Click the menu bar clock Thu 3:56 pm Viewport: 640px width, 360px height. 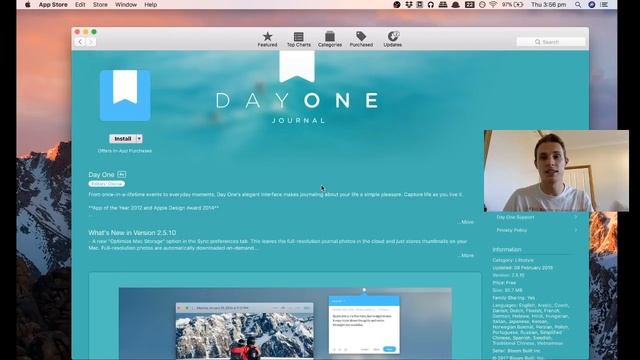(548, 4)
